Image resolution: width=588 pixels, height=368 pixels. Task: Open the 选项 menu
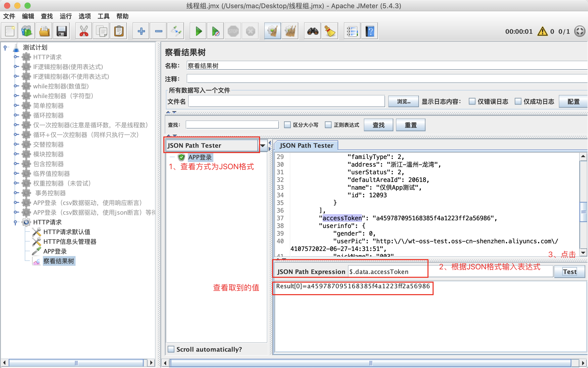[85, 16]
